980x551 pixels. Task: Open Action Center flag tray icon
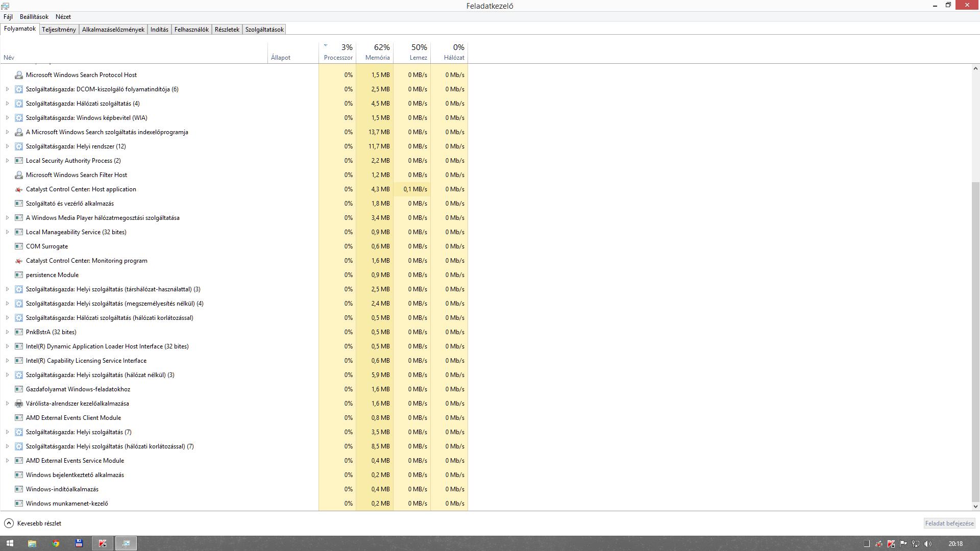click(x=903, y=544)
